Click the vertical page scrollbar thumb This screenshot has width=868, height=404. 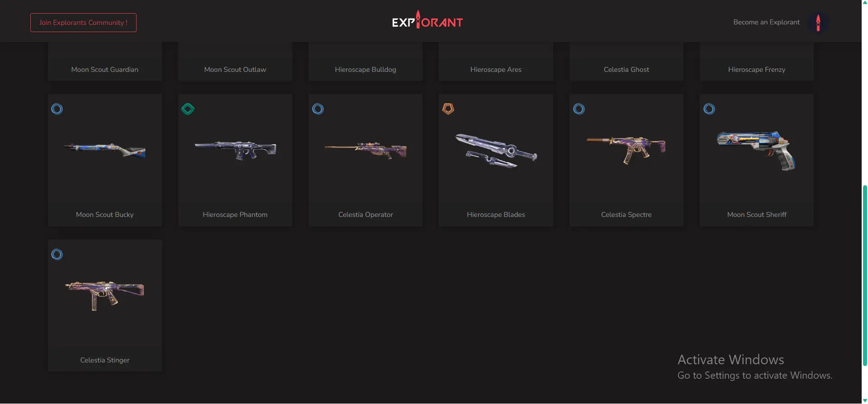click(865, 275)
